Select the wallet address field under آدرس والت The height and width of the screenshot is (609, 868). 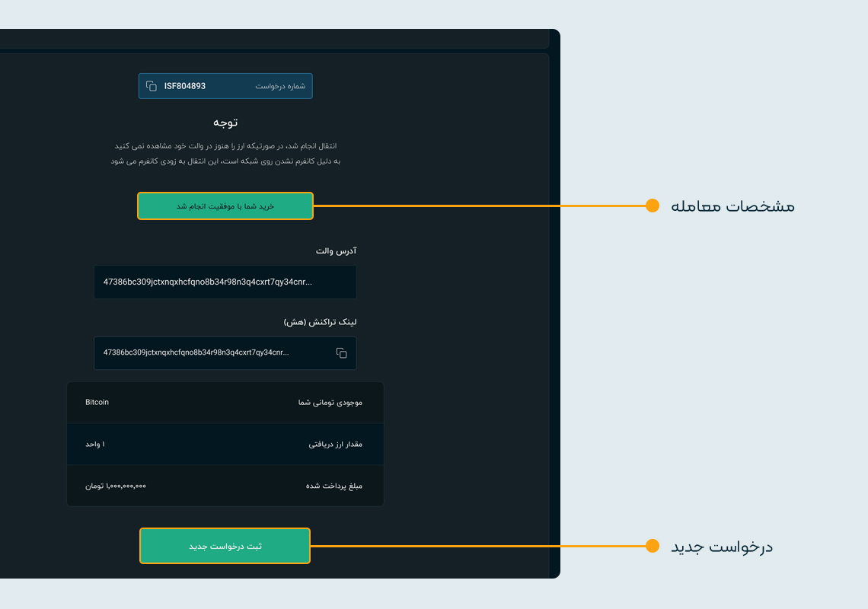(x=225, y=282)
